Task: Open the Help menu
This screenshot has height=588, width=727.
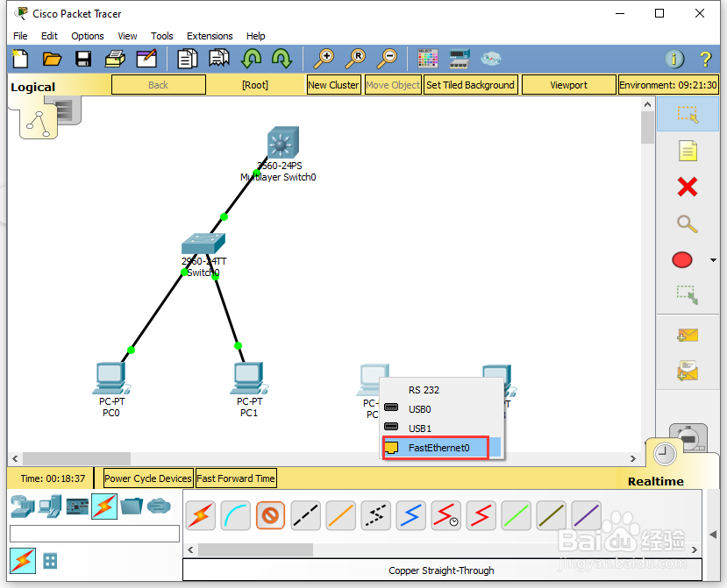Action: pos(255,36)
